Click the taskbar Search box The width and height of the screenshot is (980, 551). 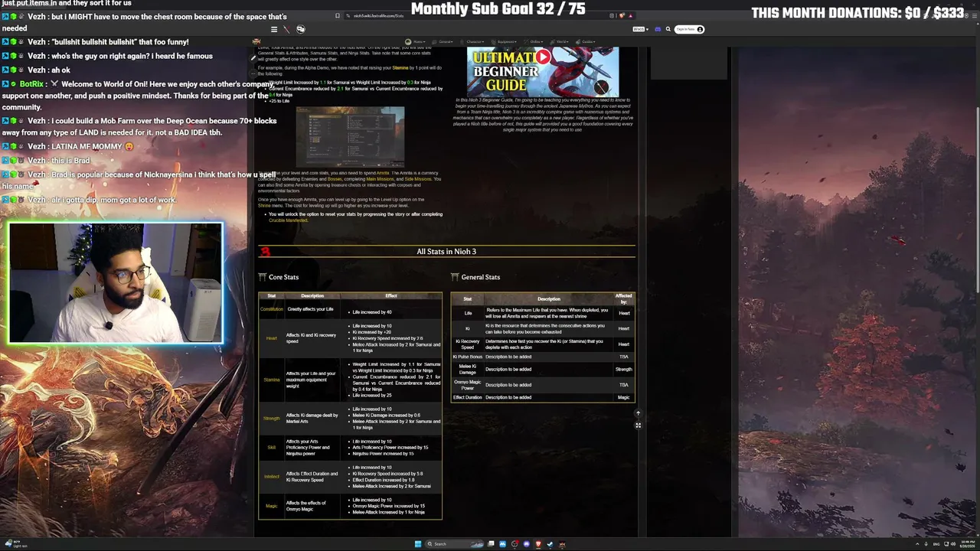point(455,544)
